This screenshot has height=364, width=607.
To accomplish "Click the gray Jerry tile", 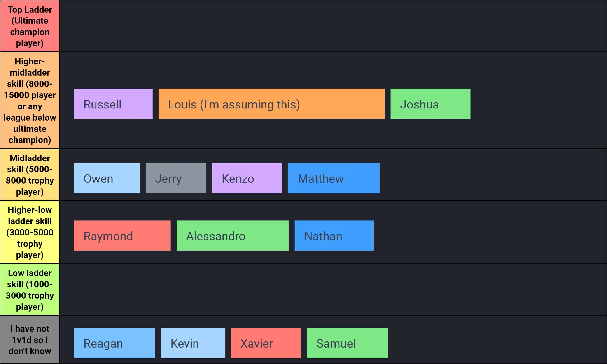I will pos(176,178).
